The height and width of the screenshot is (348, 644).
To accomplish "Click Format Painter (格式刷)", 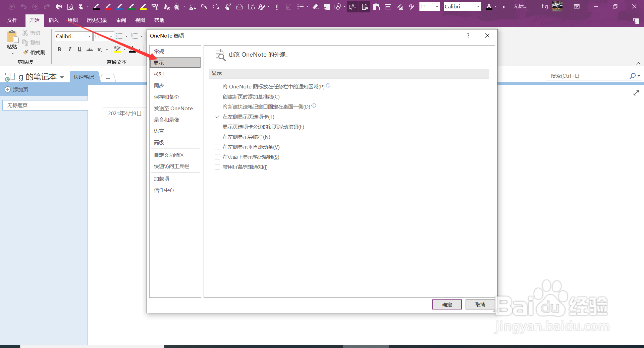I will (34, 52).
